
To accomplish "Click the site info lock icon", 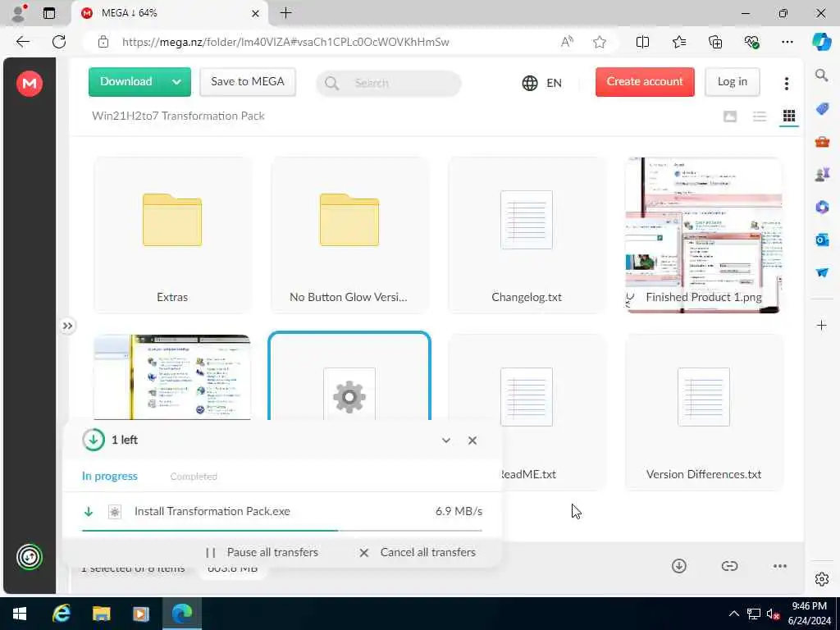I will click(103, 42).
